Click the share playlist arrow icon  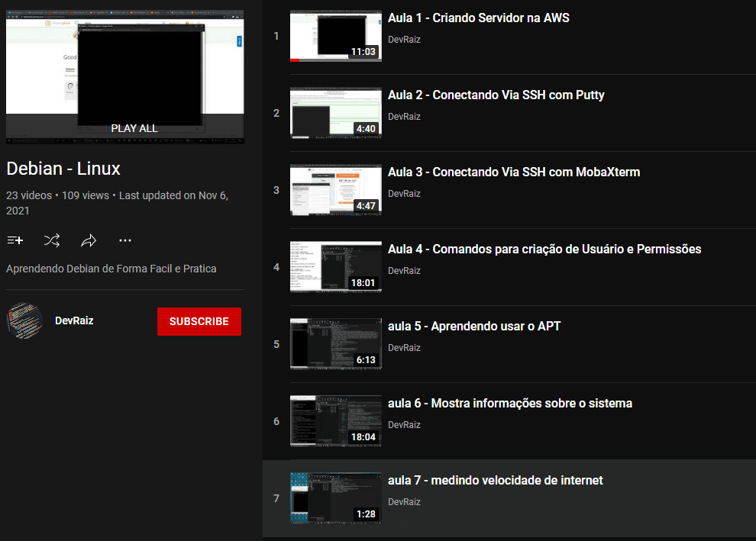[89, 240]
